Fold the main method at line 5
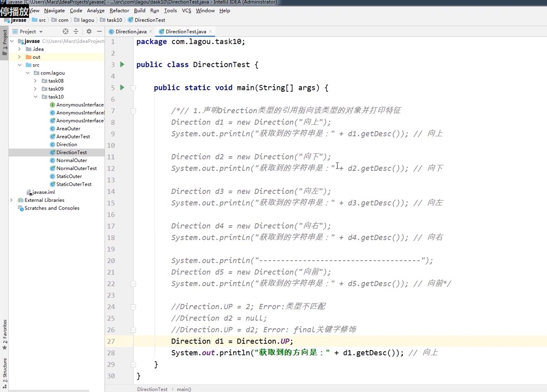This screenshot has height=392, width=547. click(x=133, y=88)
